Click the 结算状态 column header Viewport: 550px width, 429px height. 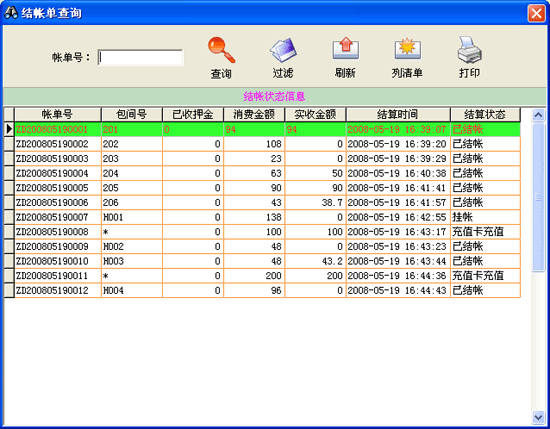click(x=485, y=114)
